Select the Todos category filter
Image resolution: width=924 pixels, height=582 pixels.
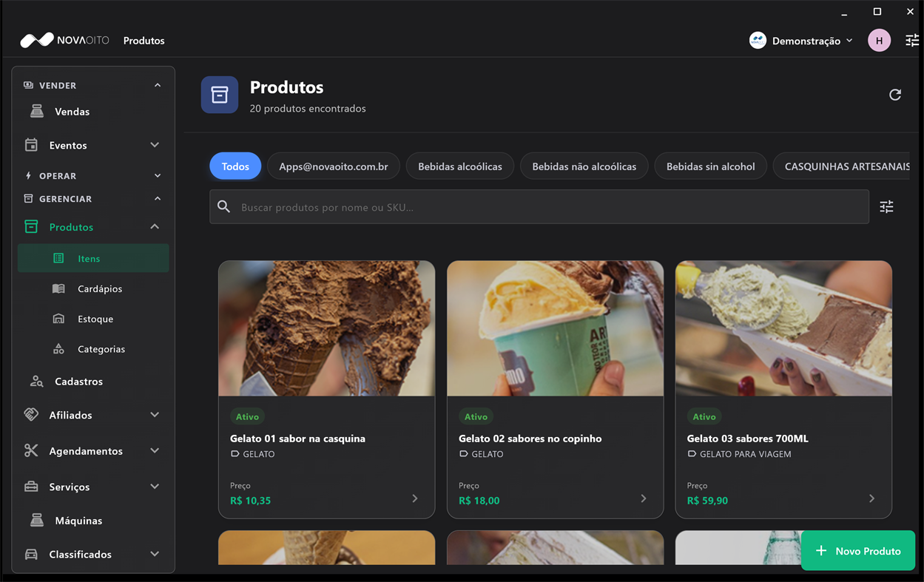pyautogui.click(x=235, y=166)
